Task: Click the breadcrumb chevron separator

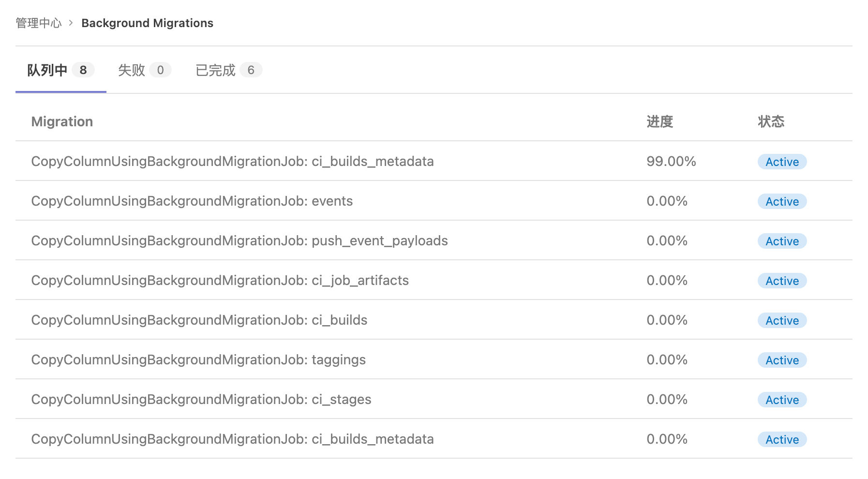Action: click(71, 23)
